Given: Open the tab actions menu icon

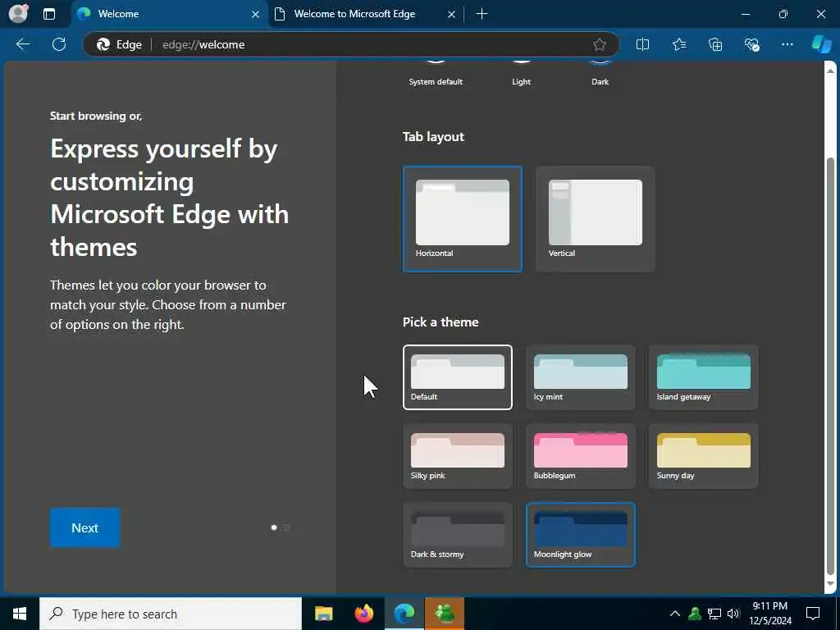Looking at the screenshot, I should pyautogui.click(x=48, y=14).
